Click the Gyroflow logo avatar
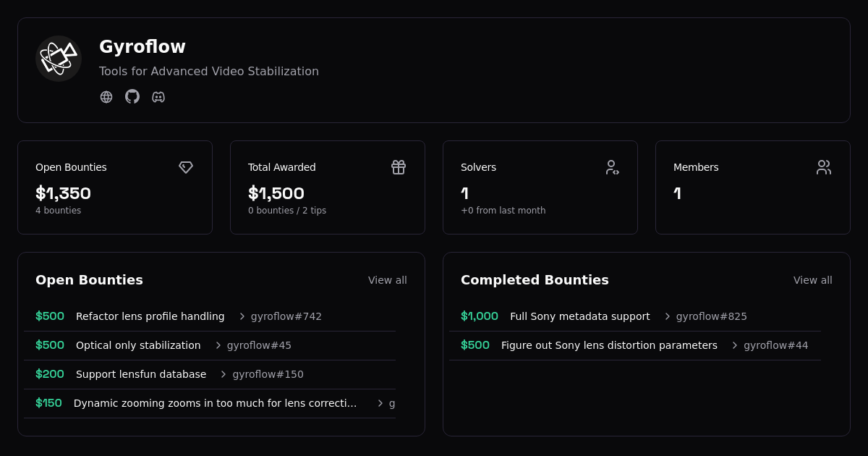The image size is (868, 456). pyautogui.click(x=59, y=59)
